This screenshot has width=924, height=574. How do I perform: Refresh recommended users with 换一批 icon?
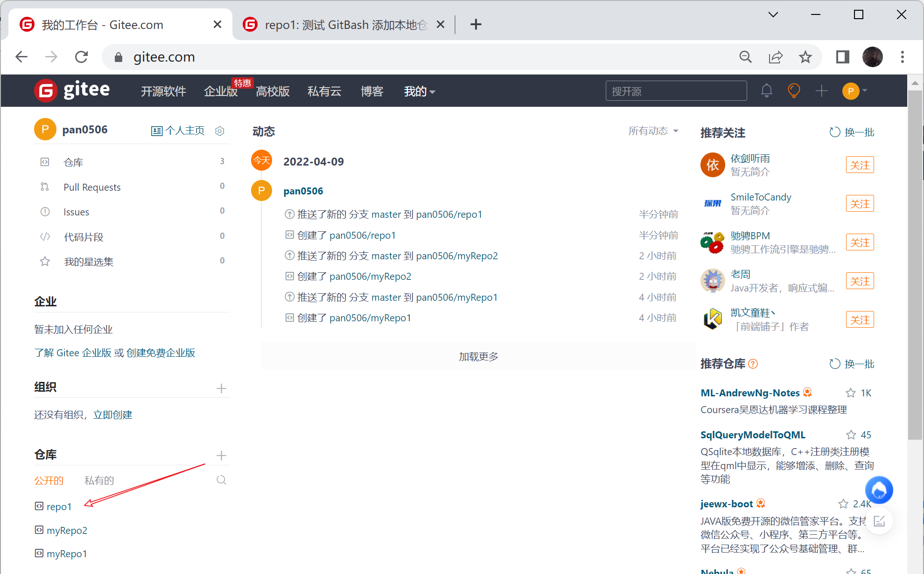[x=834, y=132]
